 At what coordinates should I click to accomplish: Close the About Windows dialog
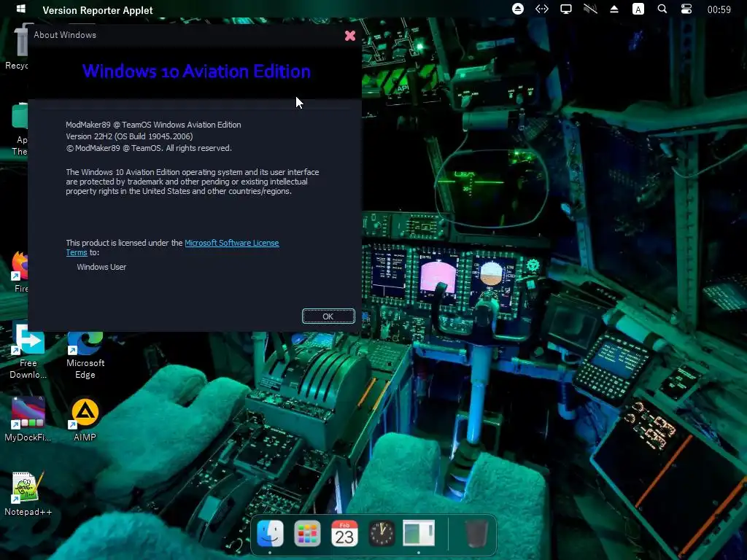click(350, 36)
